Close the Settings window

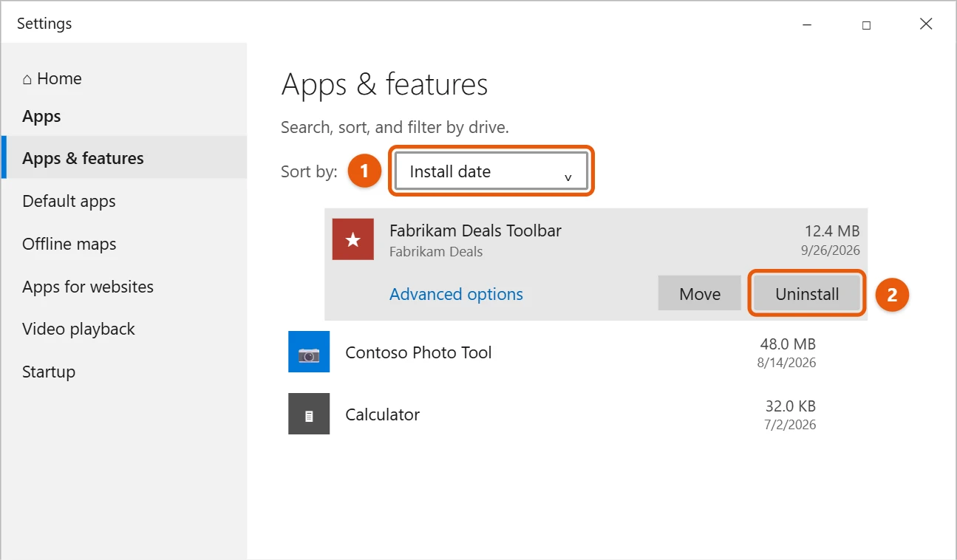926,24
